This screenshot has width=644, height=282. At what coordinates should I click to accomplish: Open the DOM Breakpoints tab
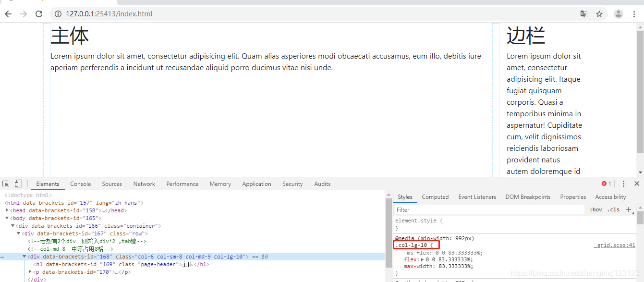point(528,197)
